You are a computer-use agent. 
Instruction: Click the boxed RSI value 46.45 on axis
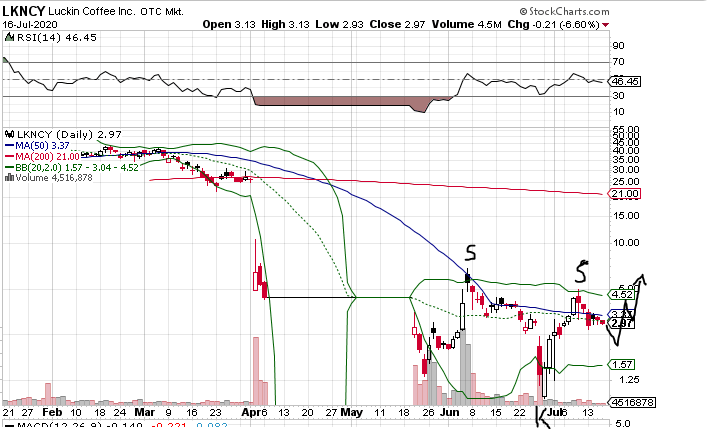point(624,82)
